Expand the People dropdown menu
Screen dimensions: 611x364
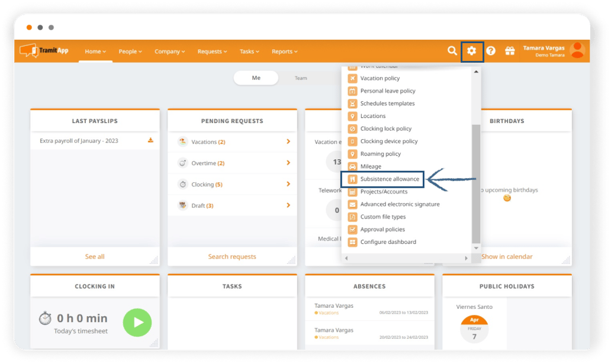[130, 51]
